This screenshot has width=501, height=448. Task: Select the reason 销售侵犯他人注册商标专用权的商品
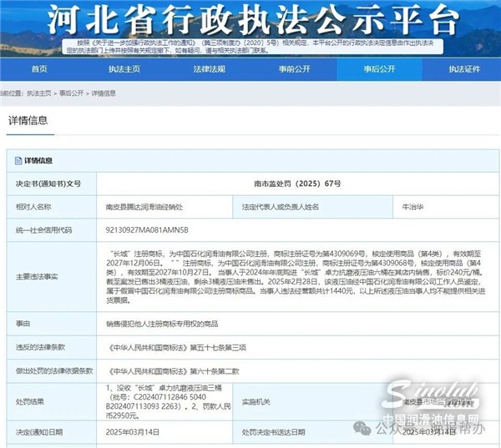[162, 324]
